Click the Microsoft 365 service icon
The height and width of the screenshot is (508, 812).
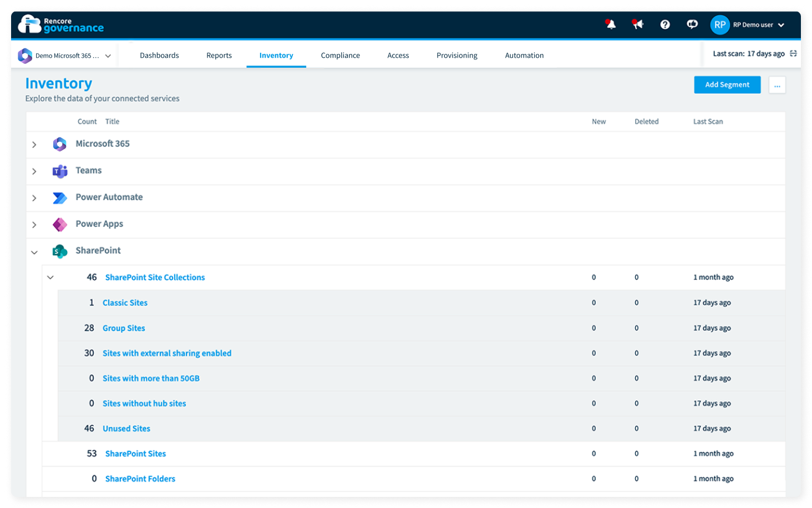[x=60, y=144]
